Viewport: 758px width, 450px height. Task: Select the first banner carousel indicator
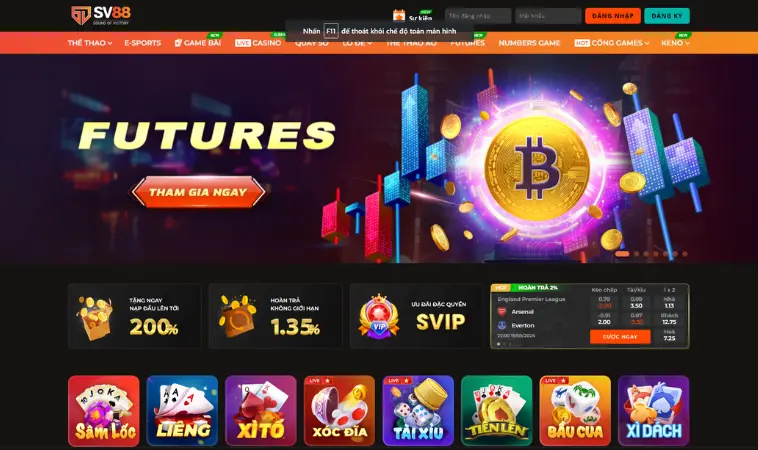click(x=622, y=254)
